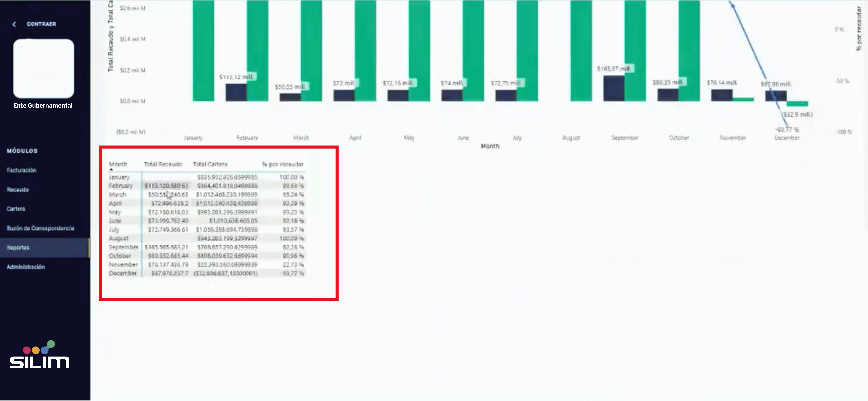
Task: Click January 100,00 % value in table
Action: coord(291,177)
